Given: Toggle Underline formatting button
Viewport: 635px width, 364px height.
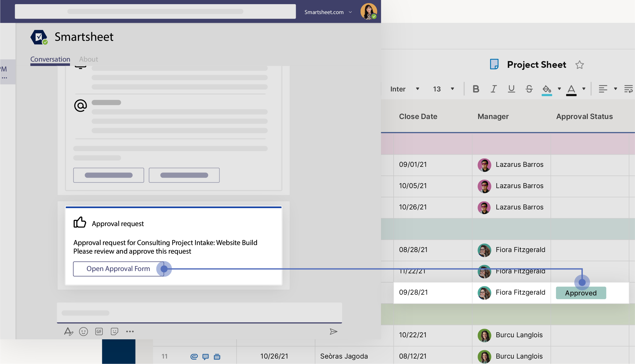Looking at the screenshot, I should click(511, 89).
